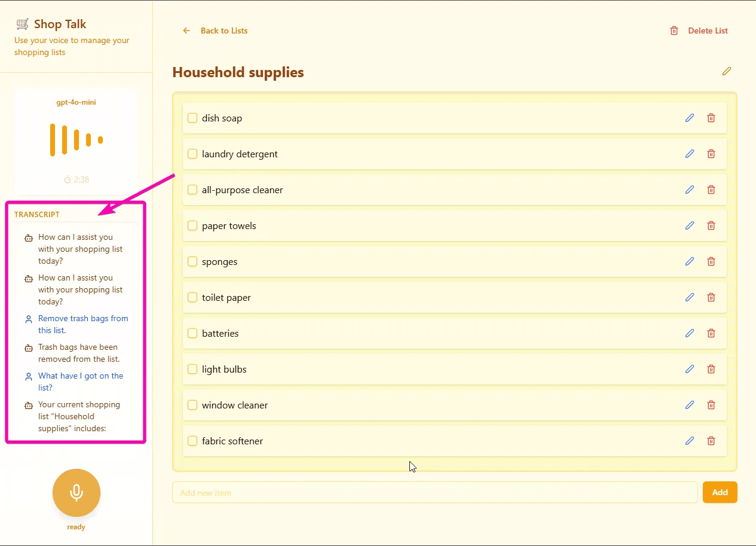The height and width of the screenshot is (546, 756).
Task: Click the pencil icon for window cleaner
Action: click(x=690, y=405)
